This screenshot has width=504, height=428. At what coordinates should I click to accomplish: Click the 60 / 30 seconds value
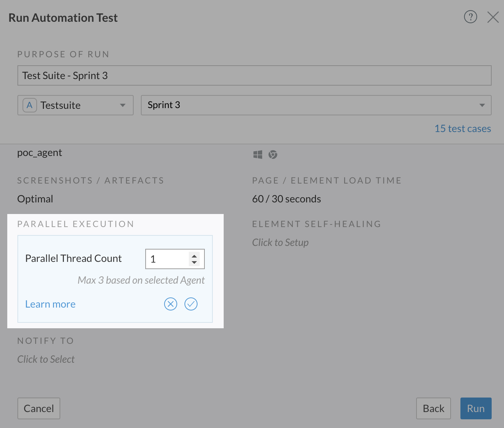tap(286, 199)
